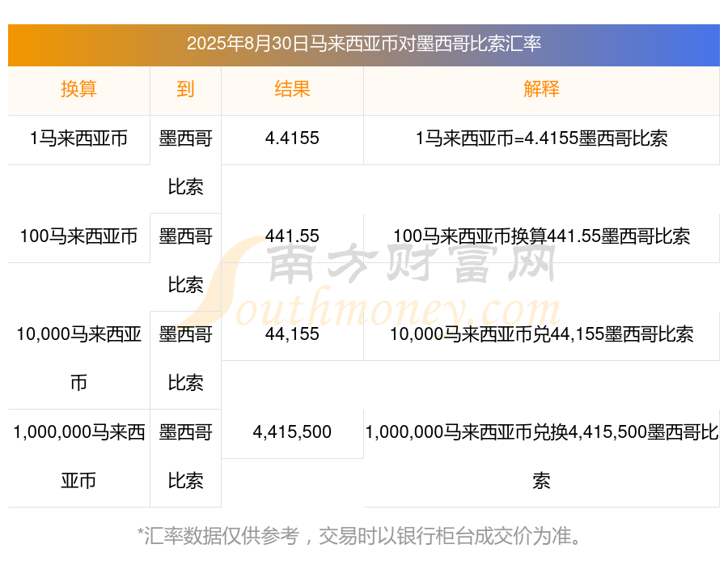Click 墨西哥比索 in the 100马来西亚币 row
Screen dimensions: 728x561
tap(185, 261)
